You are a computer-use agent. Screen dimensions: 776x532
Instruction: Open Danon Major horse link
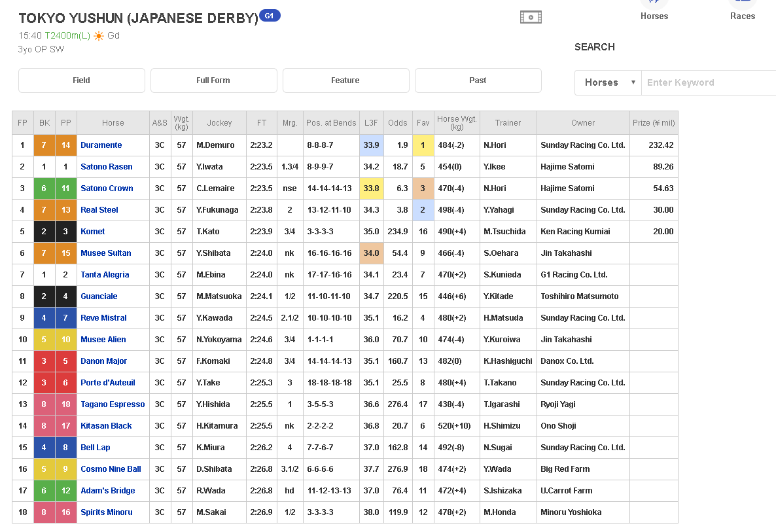pyautogui.click(x=103, y=361)
